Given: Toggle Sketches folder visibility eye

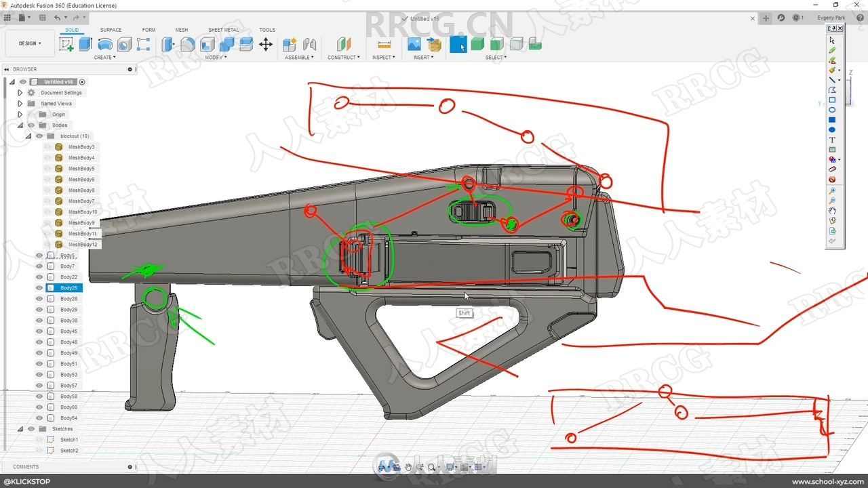Looking at the screenshot, I should [x=31, y=429].
